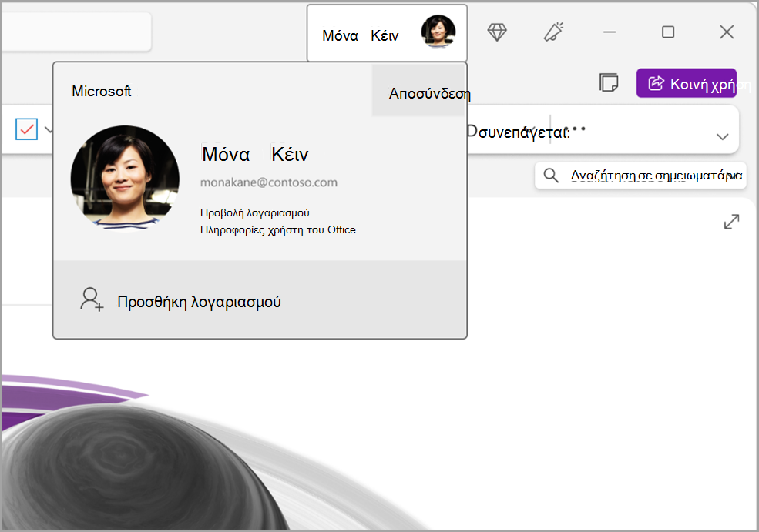759x532 pixels.
Task: Click the magnifier search icon
Action: pyautogui.click(x=551, y=175)
